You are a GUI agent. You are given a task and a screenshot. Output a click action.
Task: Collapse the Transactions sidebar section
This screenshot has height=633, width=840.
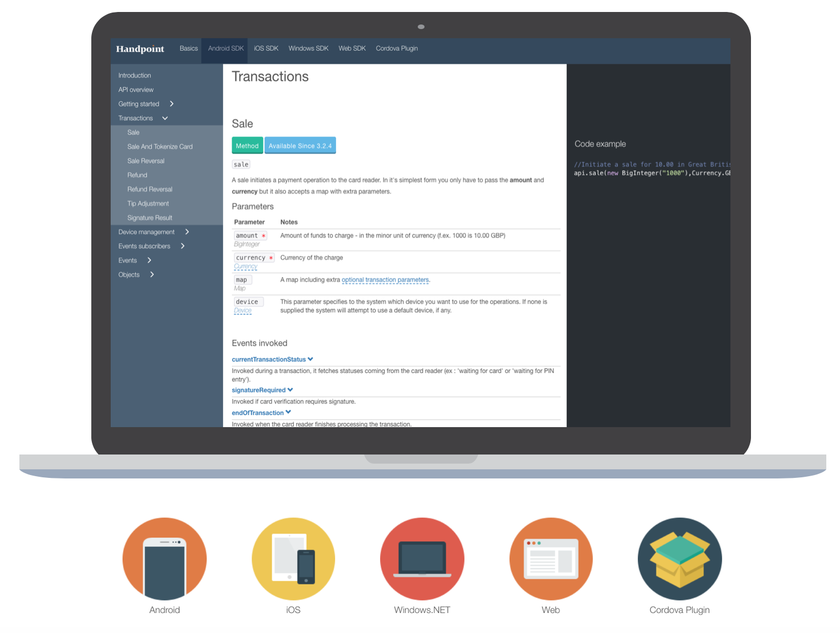pos(165,118)
